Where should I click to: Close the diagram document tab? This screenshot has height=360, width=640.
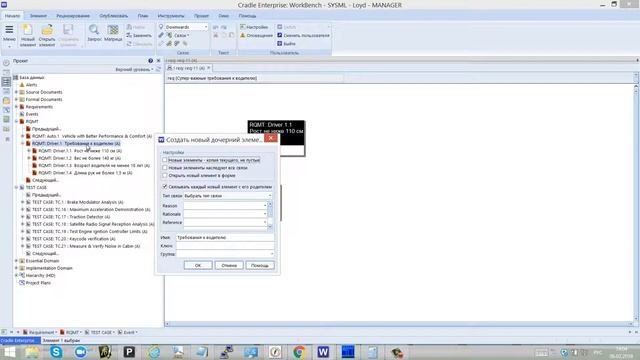pyautogui.click(x=209, y=68)
